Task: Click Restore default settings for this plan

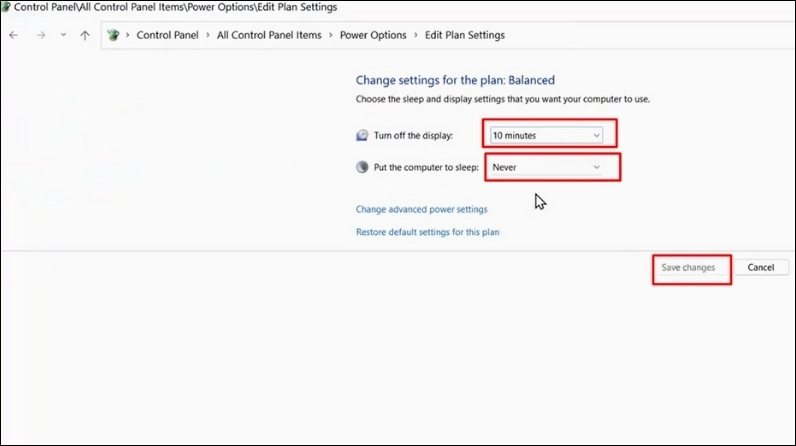Action: 427,232
